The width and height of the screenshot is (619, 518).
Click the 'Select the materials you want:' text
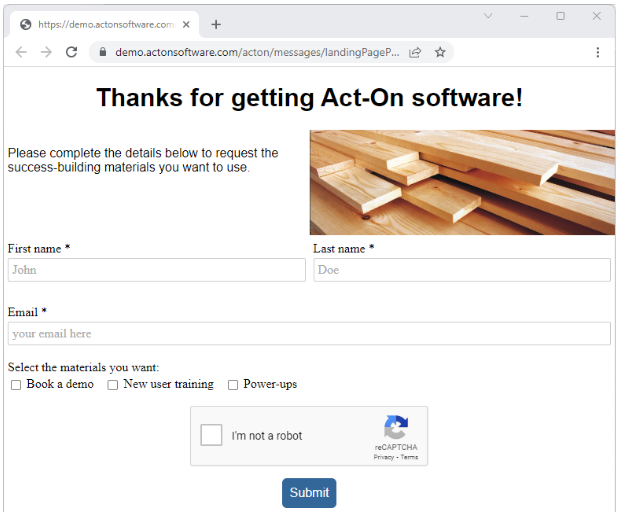(x=83, y=368)
